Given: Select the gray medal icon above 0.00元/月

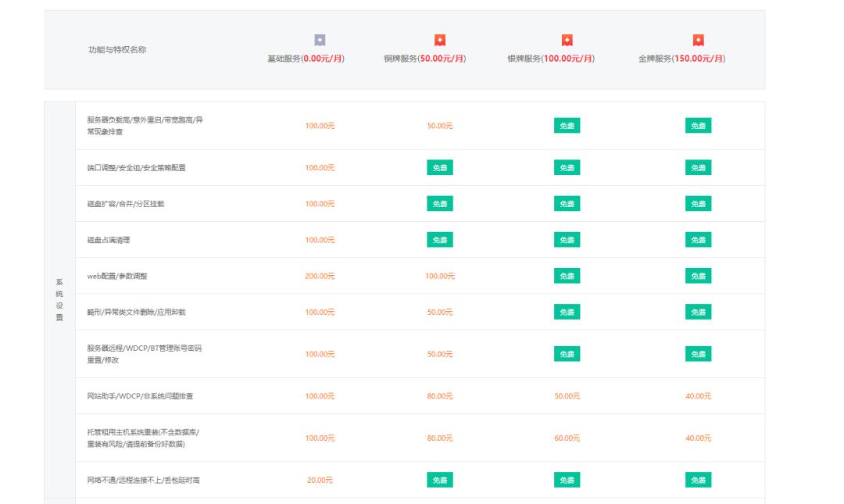Looking at the screenshot, I should [x=317, y=37].
